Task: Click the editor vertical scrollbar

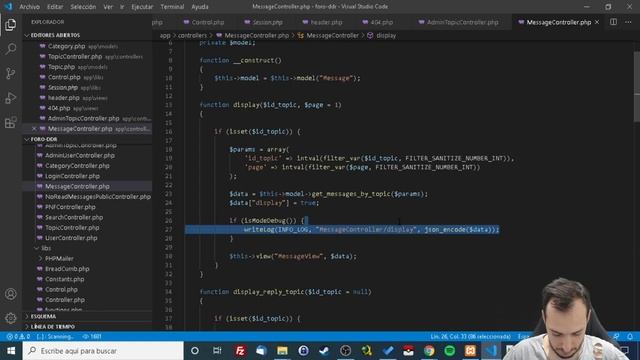Action: click(637, 87)
